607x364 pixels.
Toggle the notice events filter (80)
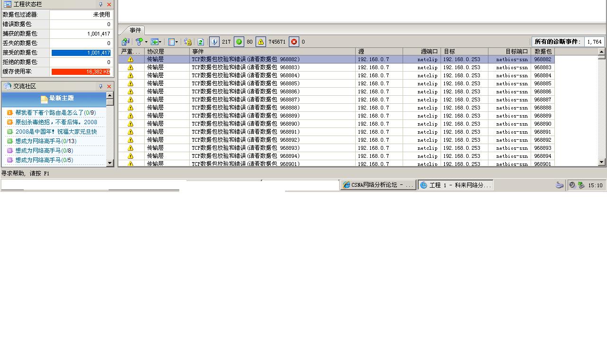coord(239,42)
